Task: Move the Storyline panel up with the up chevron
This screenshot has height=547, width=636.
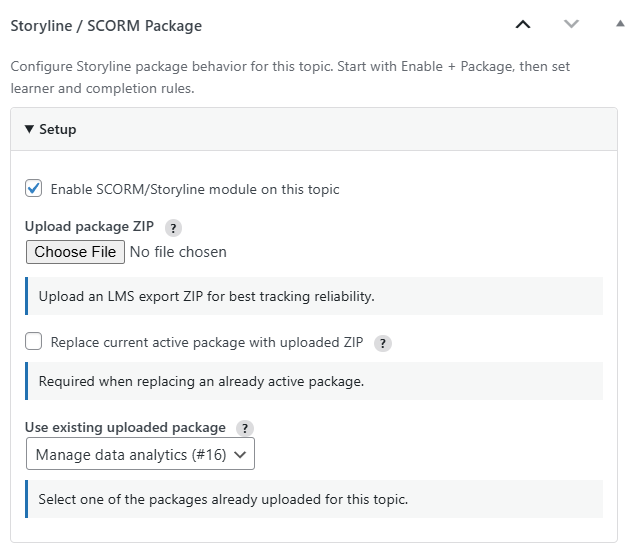Action: point(523,25)
